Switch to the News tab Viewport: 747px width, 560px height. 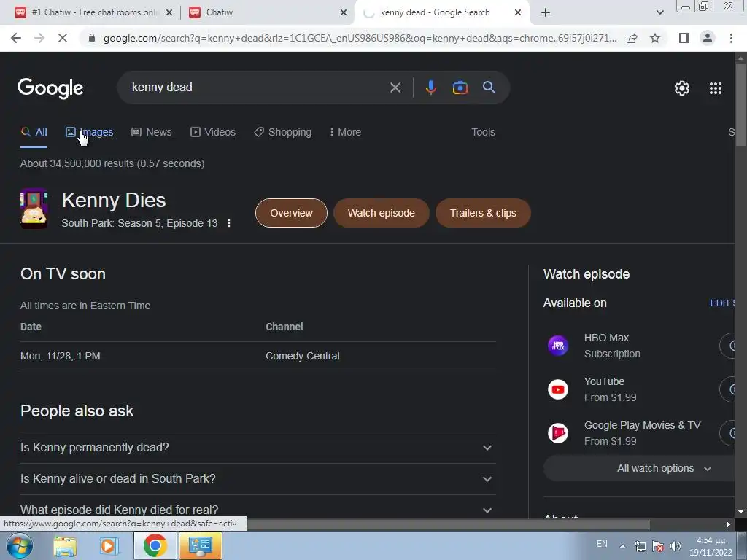[x=152, y=132]
